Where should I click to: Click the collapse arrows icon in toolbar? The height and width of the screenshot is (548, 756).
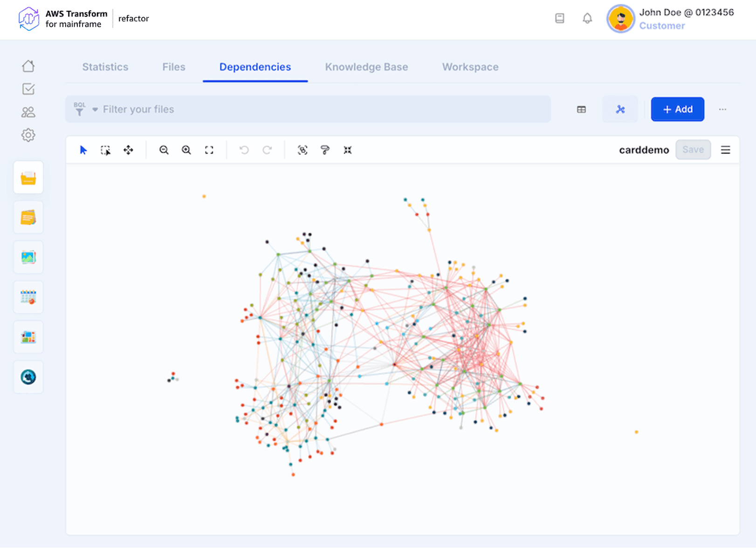pos(348,150)
